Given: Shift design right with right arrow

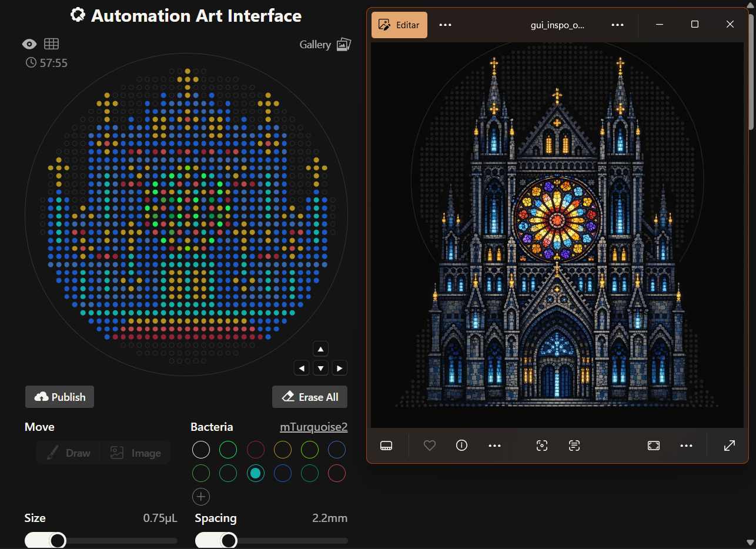Looking at the screenshot, I should tap(339, 369).
